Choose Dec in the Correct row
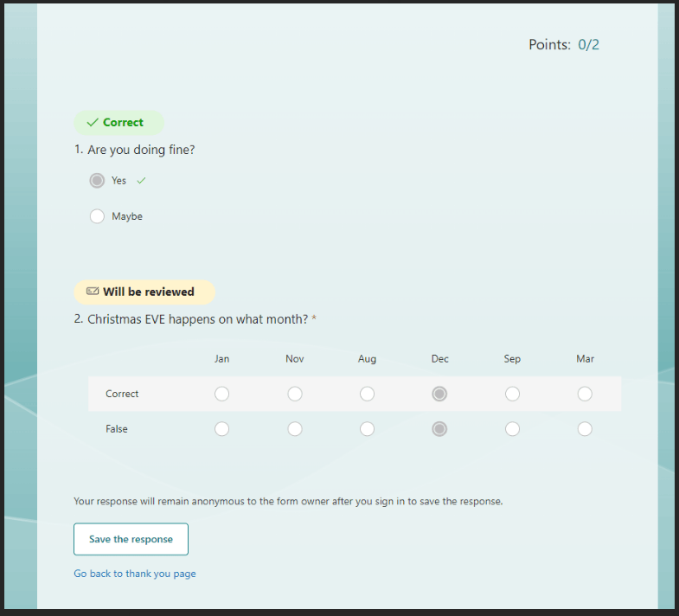The width and height of the screenshot is (679, 616). click(x=439, y=394)
